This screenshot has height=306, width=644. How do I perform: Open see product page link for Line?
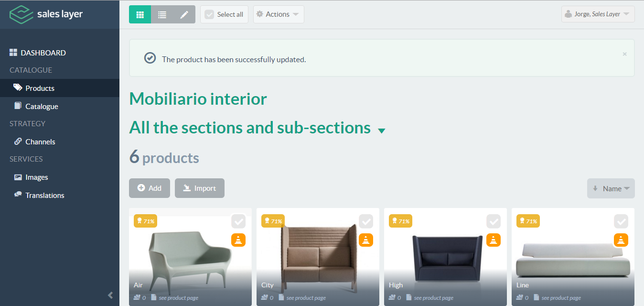tap(561, 298)
